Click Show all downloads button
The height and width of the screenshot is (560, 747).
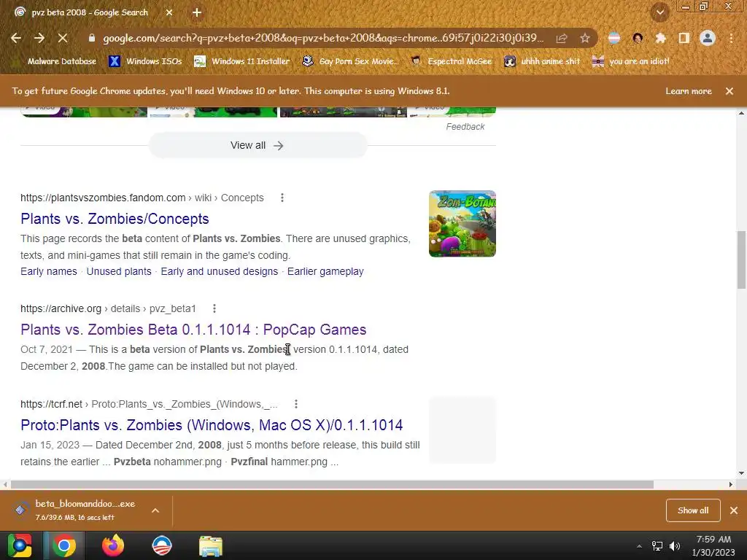[x=693, y=510]
